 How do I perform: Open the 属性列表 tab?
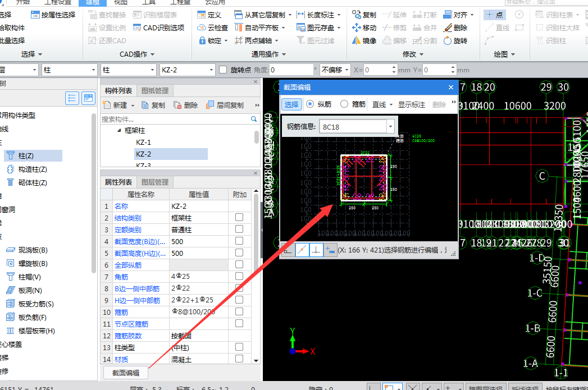(118, 182)
